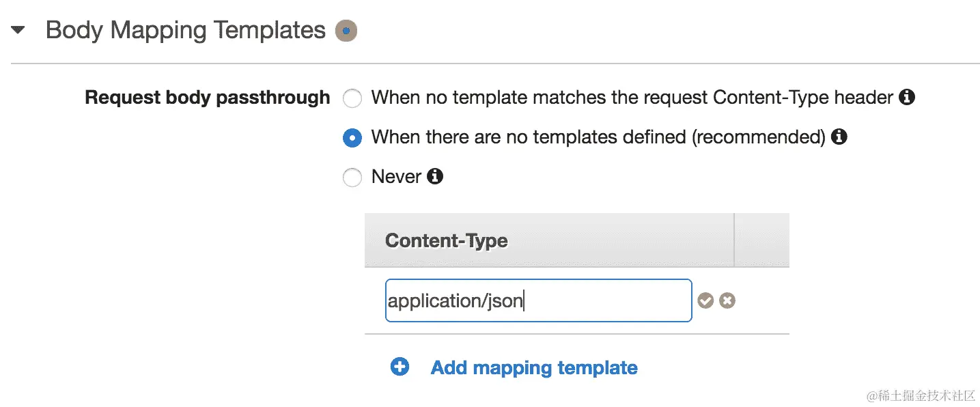Click the Content-Type column header
This screenshot has width=980, height=407.
447,240
